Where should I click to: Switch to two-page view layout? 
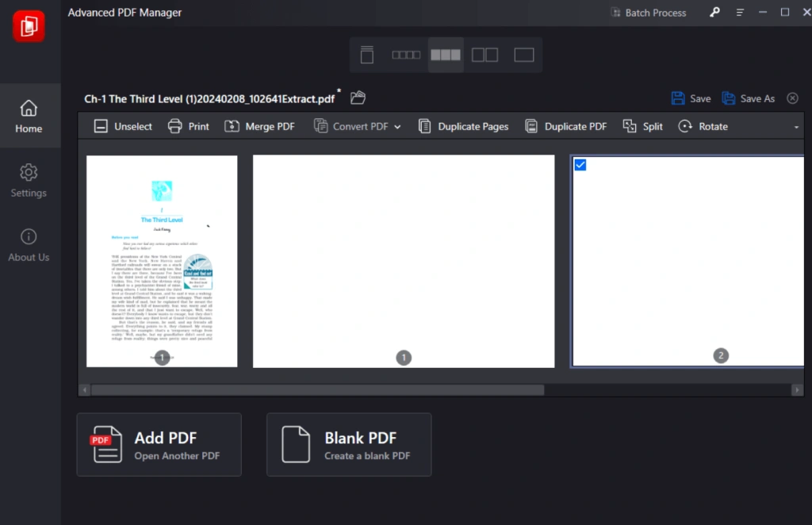(x=485, y=55)
